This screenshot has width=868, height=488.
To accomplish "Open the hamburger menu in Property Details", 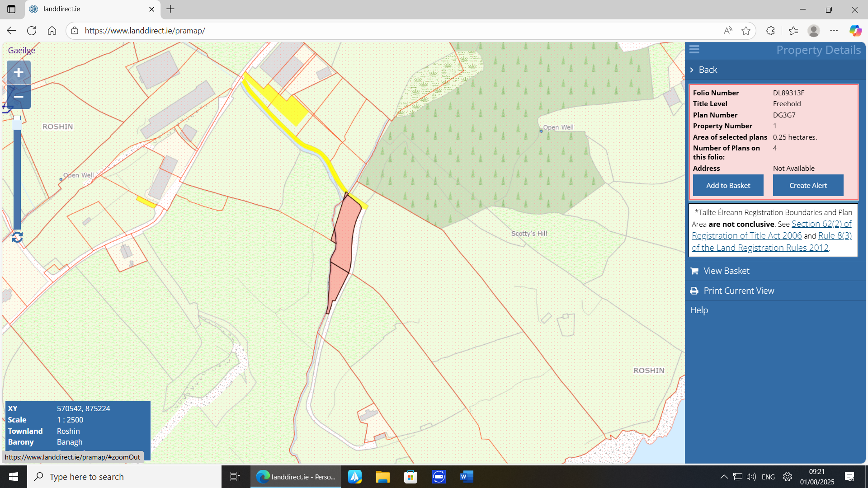I will click(x=694, y=49).
